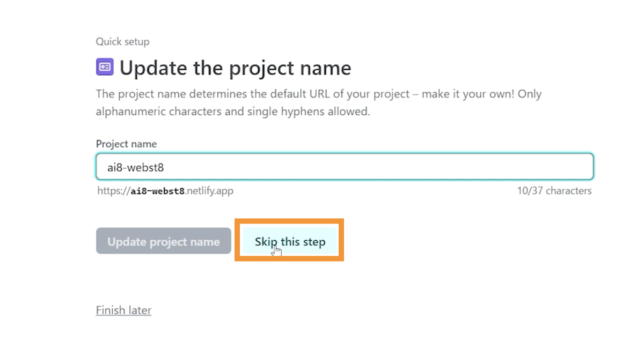Focus the Project name input field
Viewport: 644px width, 356px height.
[x=345, y=167]
